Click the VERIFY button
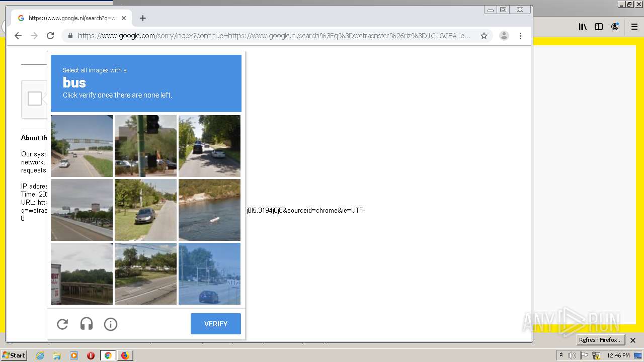 coord(216,324)
